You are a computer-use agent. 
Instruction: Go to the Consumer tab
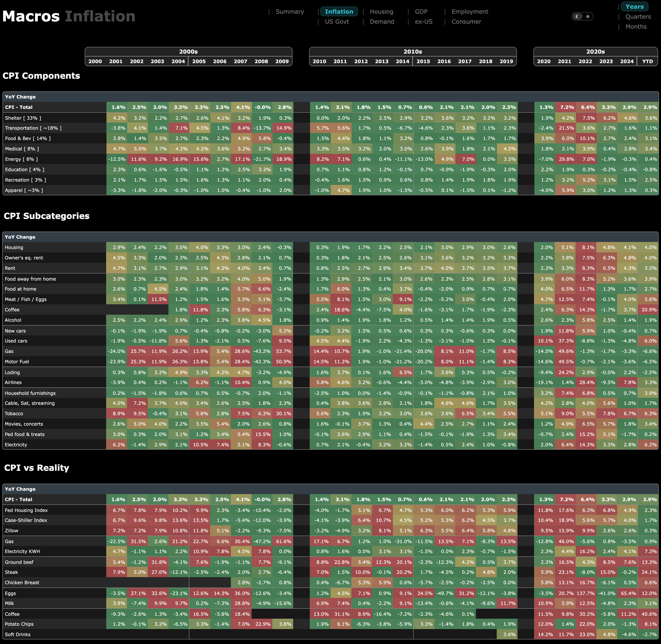[x=466, y=21]
